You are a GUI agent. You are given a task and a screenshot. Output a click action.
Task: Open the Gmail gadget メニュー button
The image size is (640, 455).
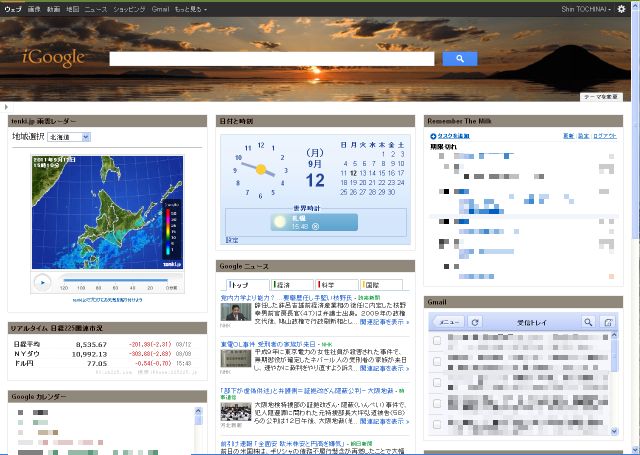(x=449, y=322)
